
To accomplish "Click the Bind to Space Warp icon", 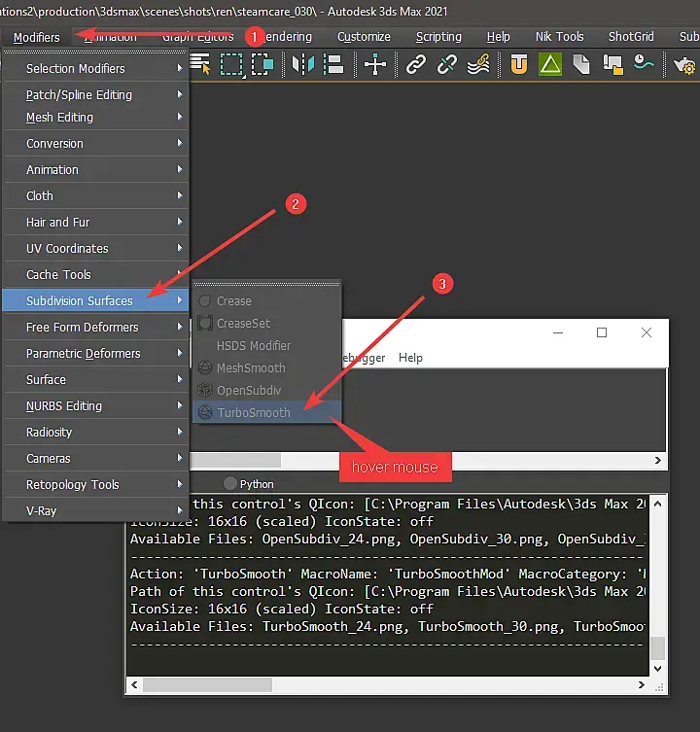I will click(x=477, y=65).
